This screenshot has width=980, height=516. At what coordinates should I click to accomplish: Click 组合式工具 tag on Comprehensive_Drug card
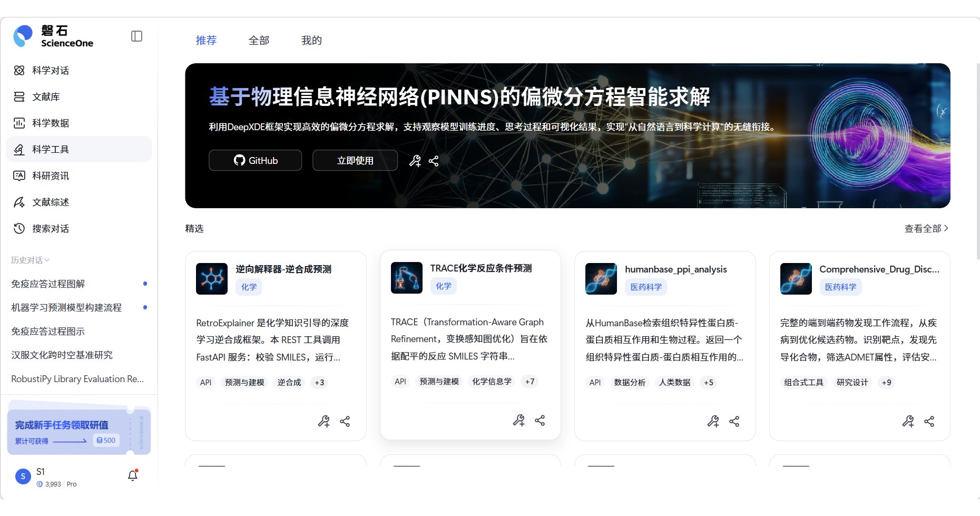pos(803,382)
